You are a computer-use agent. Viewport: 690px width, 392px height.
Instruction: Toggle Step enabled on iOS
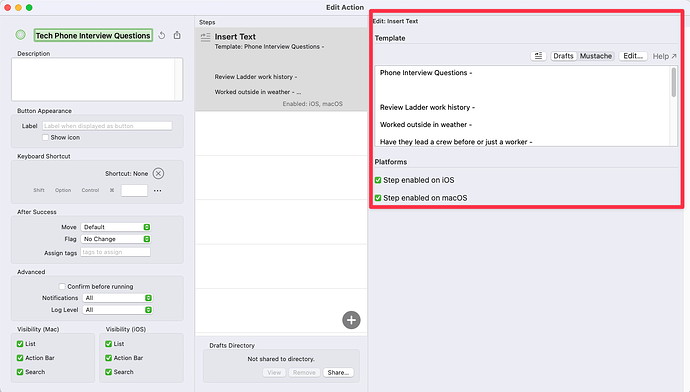378,180
